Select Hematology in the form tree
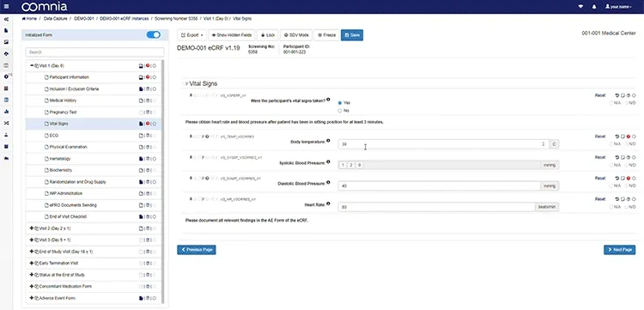The width and height of the screenshot is (644, 310). click(x=60, y=159)
